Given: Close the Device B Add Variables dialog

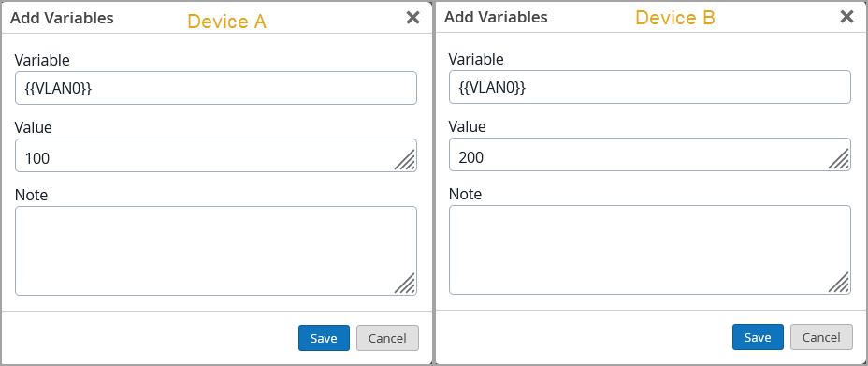Looking at the screenshot, I should pyautogui.click(x=847, y=17).
